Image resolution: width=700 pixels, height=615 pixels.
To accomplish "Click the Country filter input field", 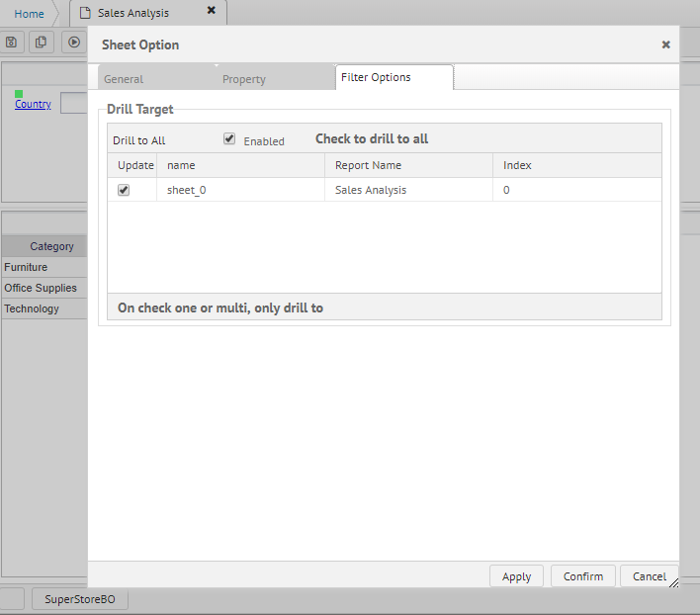I will click(x=74, y=104).
